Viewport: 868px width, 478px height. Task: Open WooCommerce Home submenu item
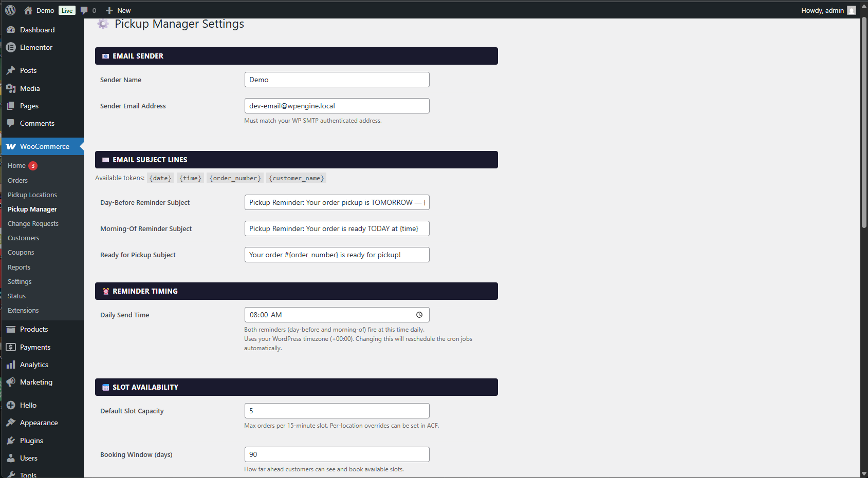point(16,165)
